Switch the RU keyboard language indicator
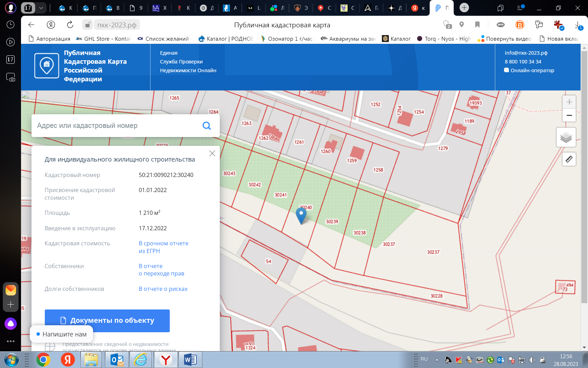588x368 pixels. 424,359
